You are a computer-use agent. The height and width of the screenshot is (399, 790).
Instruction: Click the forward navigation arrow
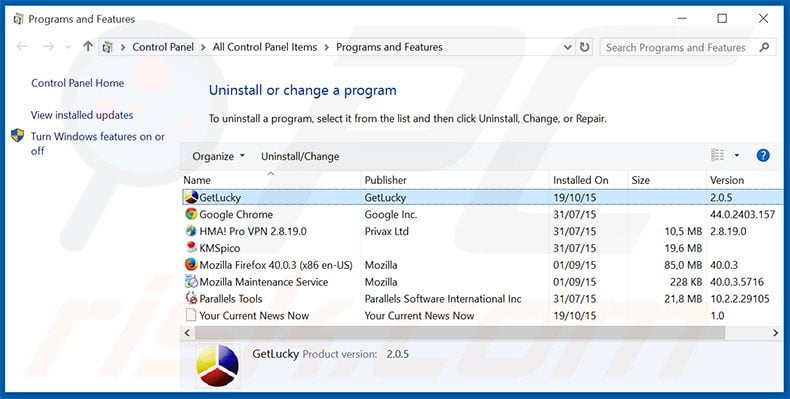pos(48,47)
